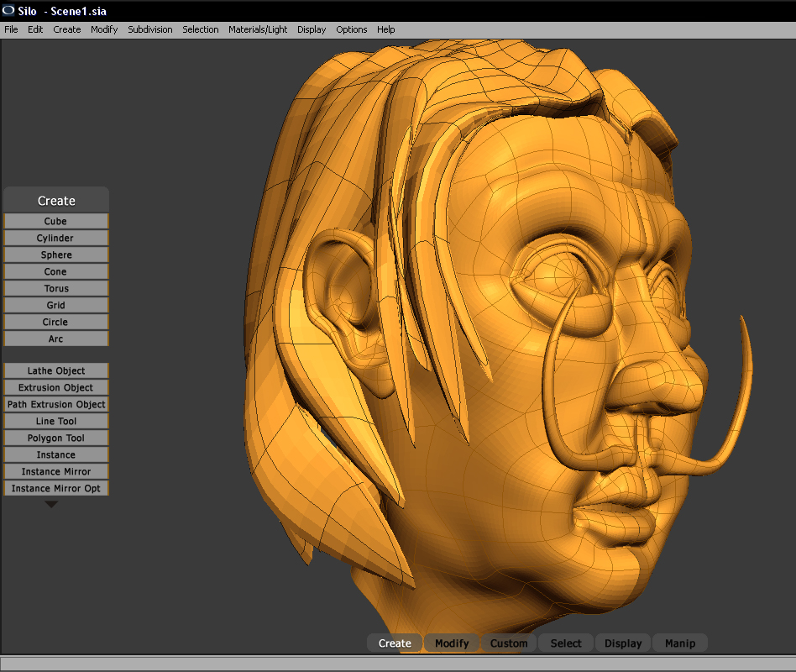Open the Subdivision menu
The image size is (796, 672).
[x=149, y=29]
